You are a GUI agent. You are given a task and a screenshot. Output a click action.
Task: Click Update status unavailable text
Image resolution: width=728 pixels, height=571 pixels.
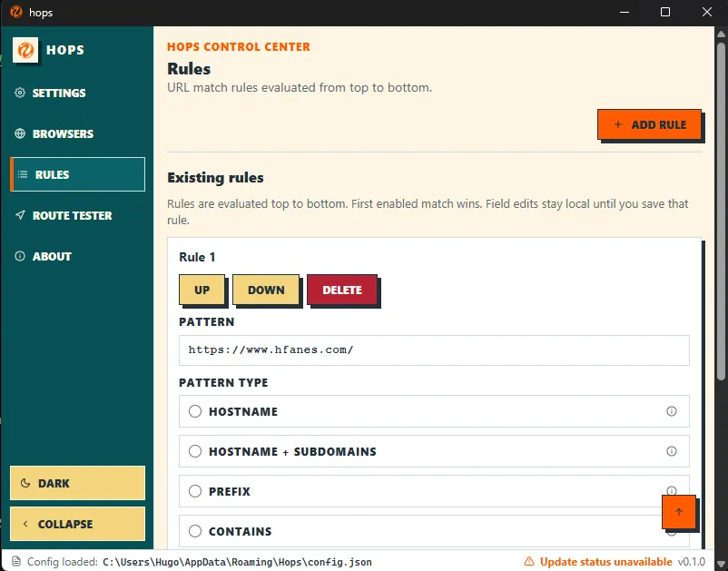[x=605, y=562]
